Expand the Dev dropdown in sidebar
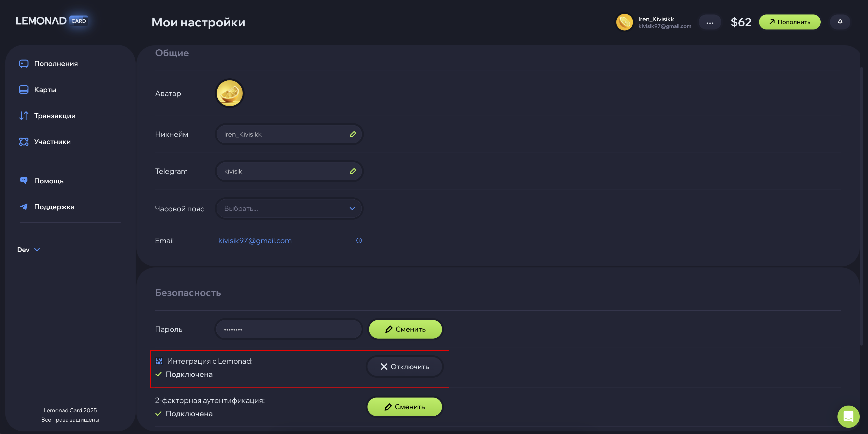Screen dimensions: 868x434 29,250
